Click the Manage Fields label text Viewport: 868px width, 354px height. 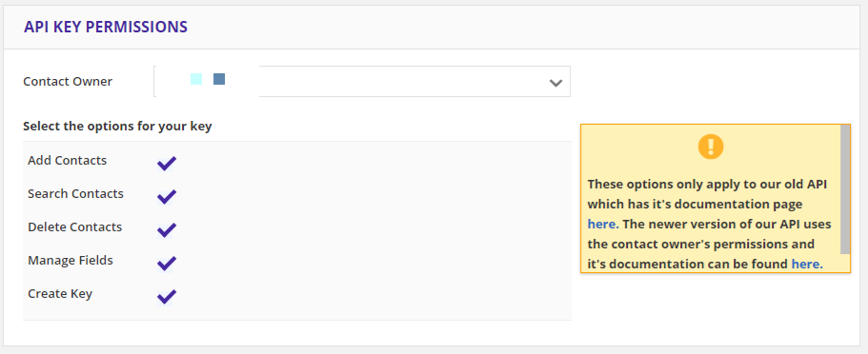(x=71, y=260)
